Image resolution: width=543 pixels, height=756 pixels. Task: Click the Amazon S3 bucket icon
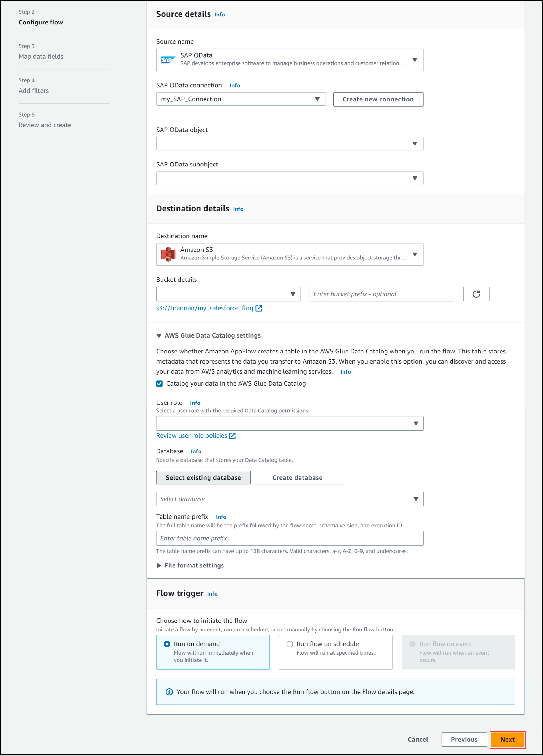tap(168, 254)
